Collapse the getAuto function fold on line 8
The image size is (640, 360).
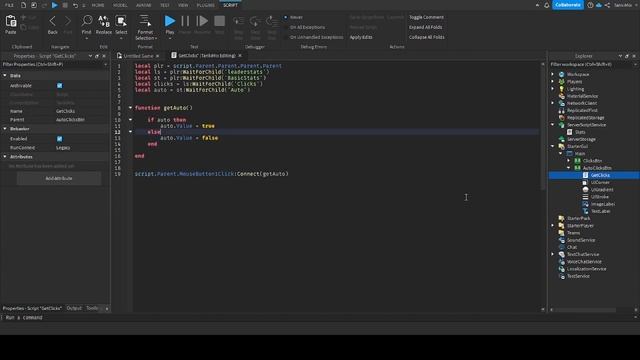[130, 108]
